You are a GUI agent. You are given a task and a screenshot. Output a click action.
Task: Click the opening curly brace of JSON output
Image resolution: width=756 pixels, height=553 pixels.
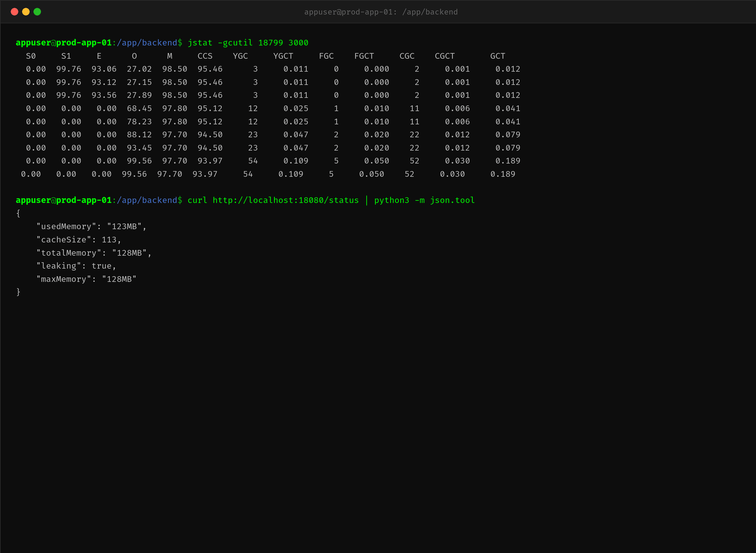tap(18, 214)
